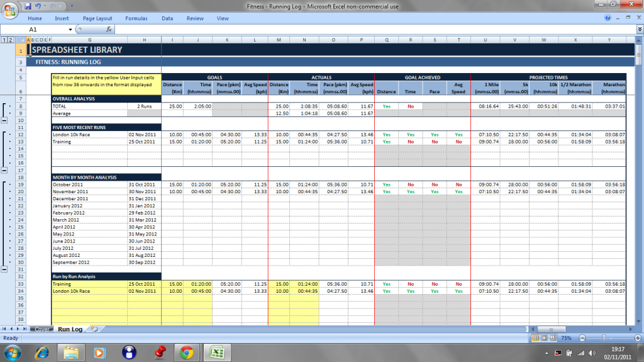Show outline level 1 grouping button

pos(4,40)
